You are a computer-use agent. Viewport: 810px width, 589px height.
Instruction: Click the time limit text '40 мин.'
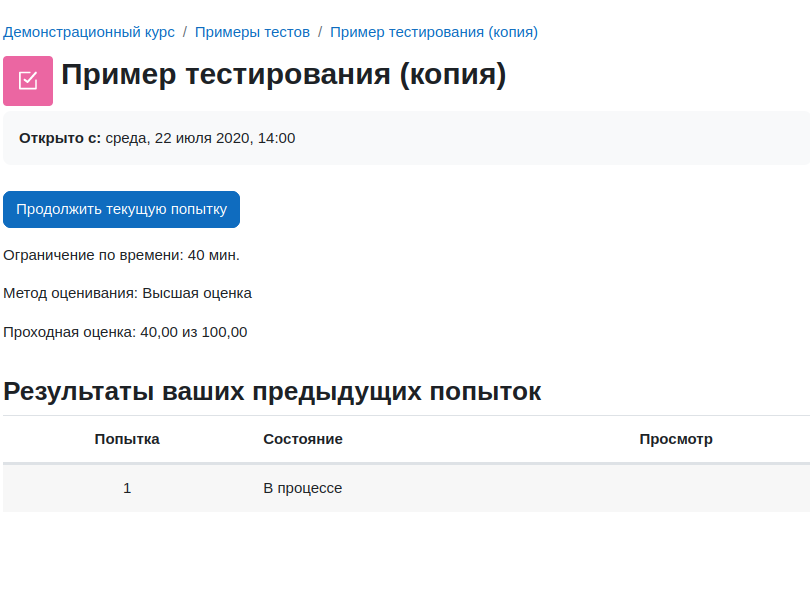(x=213, y=255)
